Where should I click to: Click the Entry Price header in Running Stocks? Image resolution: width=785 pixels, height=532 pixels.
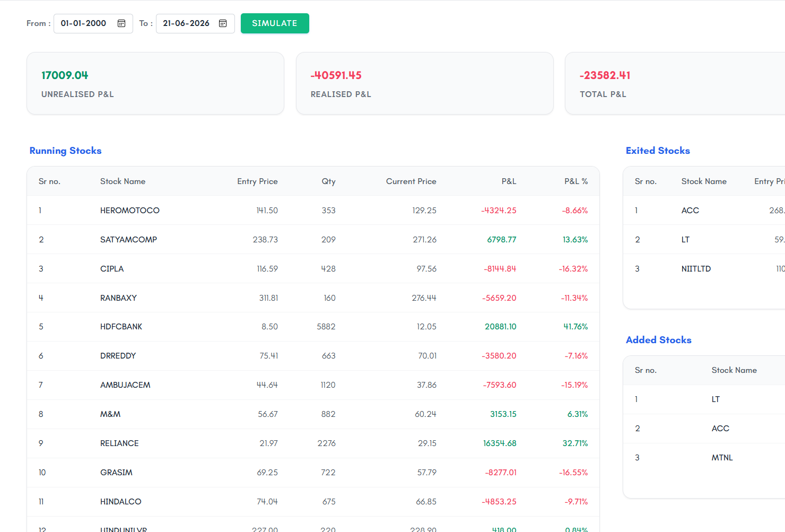coord(257,181)
